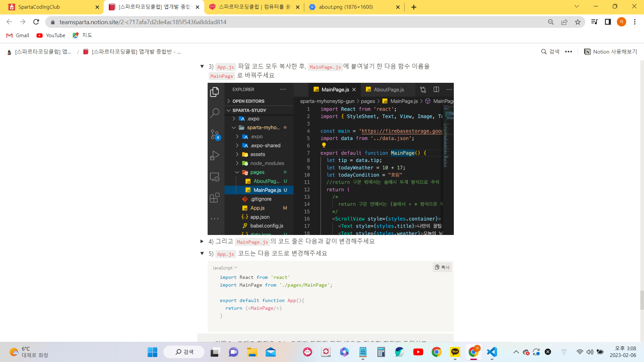
Task: Open the Notepad app on taskbar
Action: click(x=363, y=352)
